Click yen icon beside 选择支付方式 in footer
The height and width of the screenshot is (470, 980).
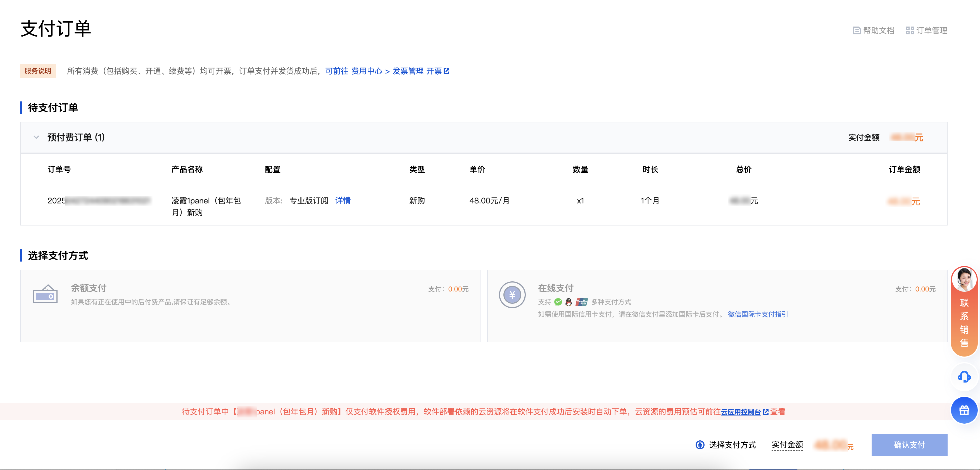pos(700,445)
